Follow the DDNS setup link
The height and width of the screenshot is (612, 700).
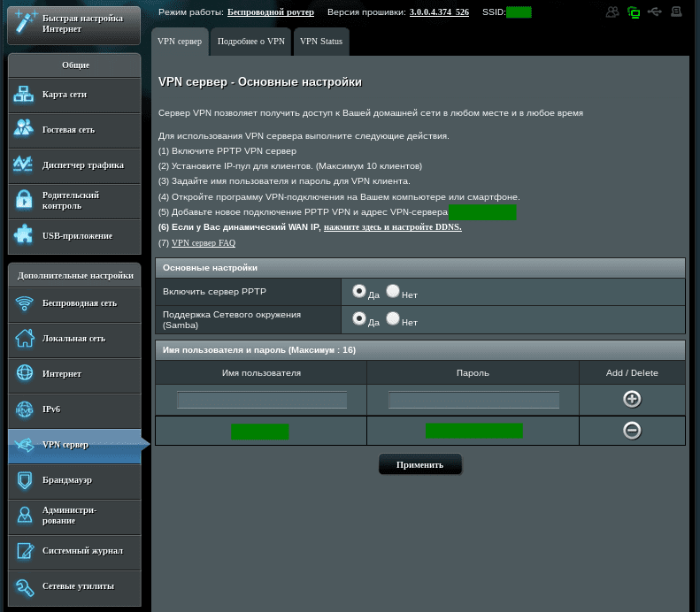pyautogui.click(x=392, y=227)
